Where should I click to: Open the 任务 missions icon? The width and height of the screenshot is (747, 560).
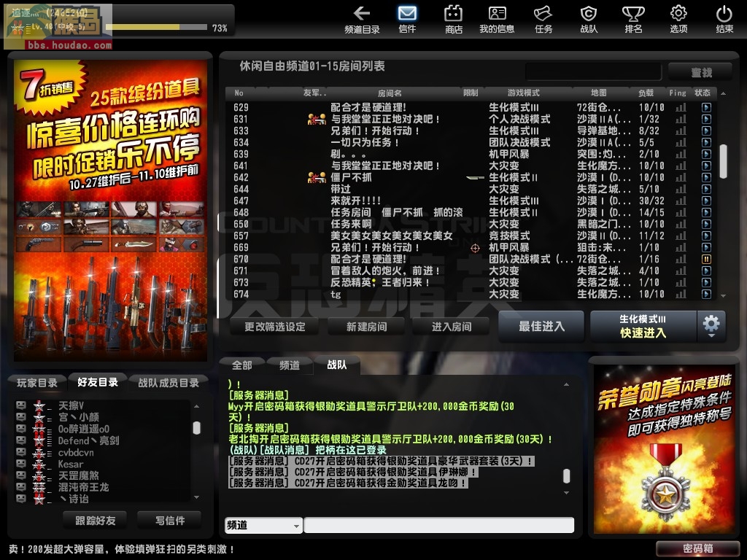coord(543,20)
